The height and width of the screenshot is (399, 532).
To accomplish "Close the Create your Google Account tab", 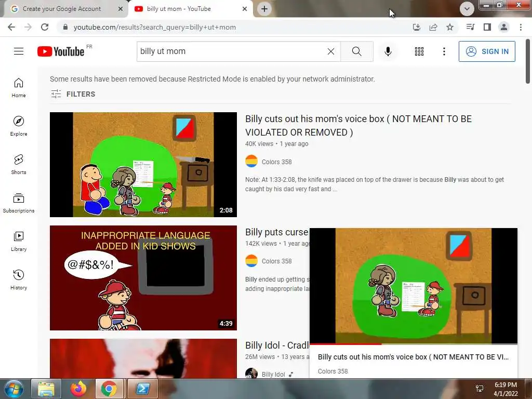I will click(121, 9).
